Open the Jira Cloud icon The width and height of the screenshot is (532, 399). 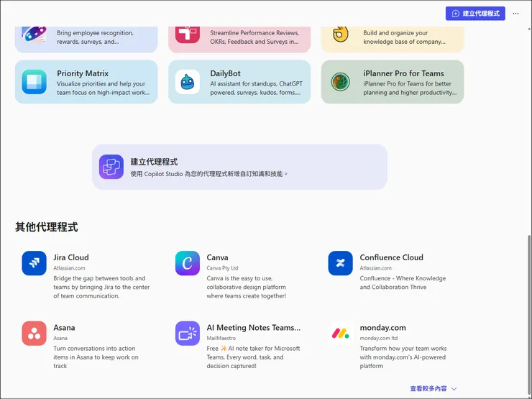(35, 263)
